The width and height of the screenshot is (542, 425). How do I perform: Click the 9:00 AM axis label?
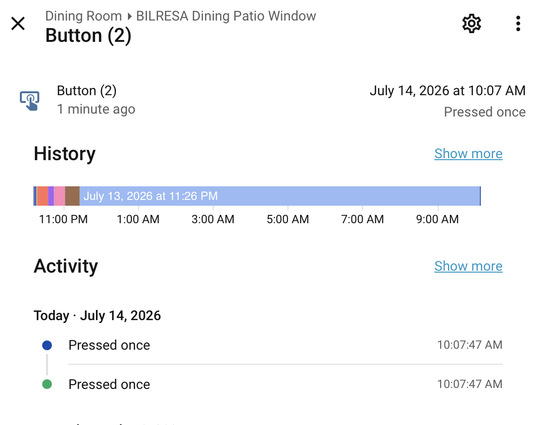click(x=437, y=219)
